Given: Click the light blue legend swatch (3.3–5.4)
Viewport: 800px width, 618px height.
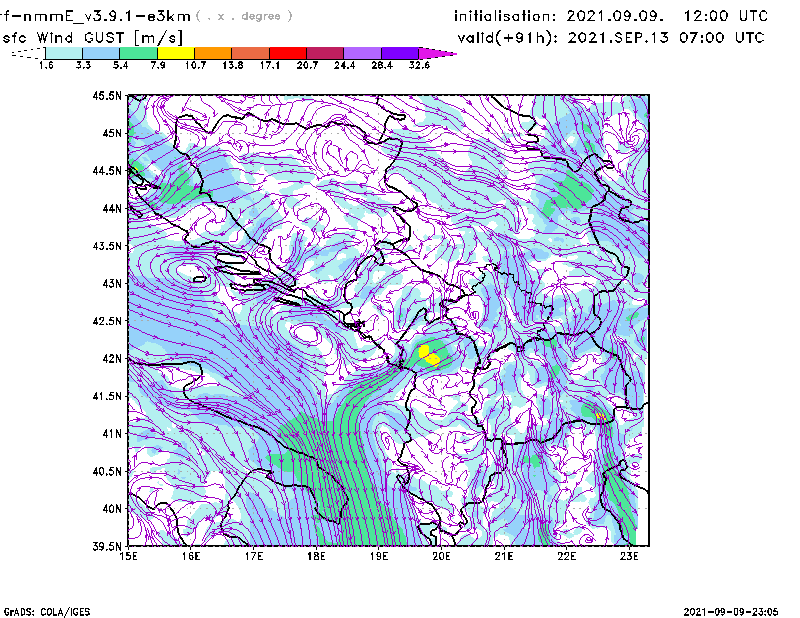Looking at the screenshot, I should (x=101, y=53).
